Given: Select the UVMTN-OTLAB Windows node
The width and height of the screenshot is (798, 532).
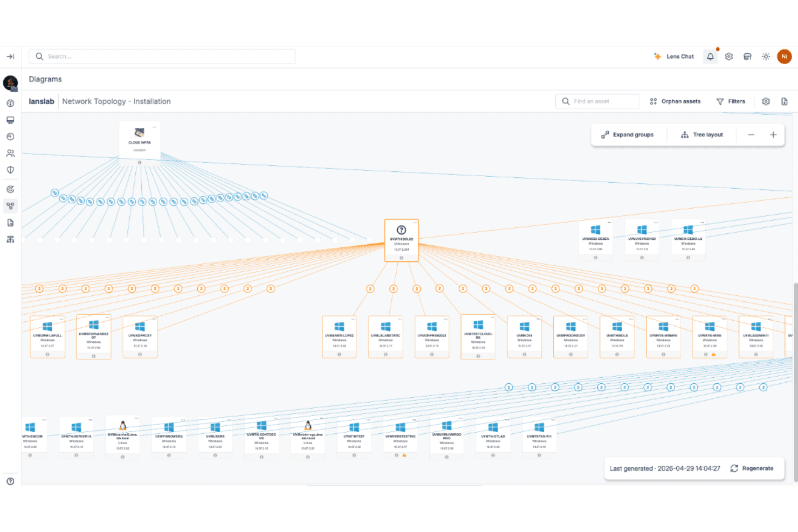Looking at the screenshot, I should coord(493,438).
